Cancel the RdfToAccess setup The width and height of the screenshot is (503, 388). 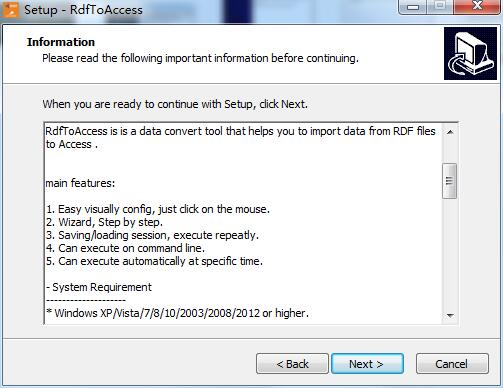click(452, 364)
